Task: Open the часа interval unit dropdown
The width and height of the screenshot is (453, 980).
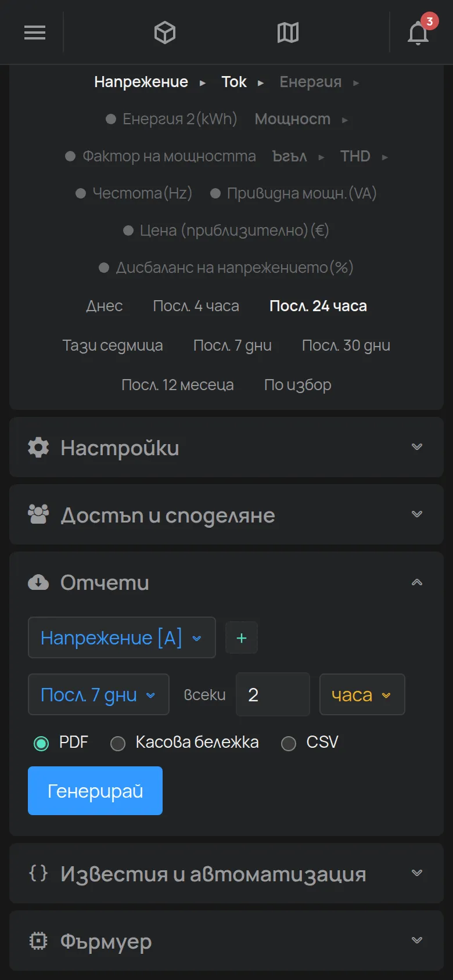Action: coord(362,694)
